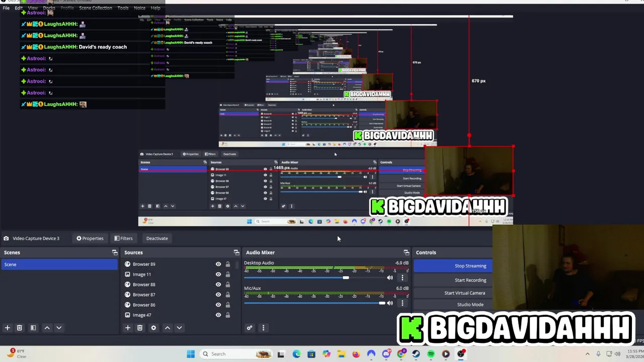Open Mic/Aux options three-dot menu
644x362 pixels.
(x=402, y=303)
